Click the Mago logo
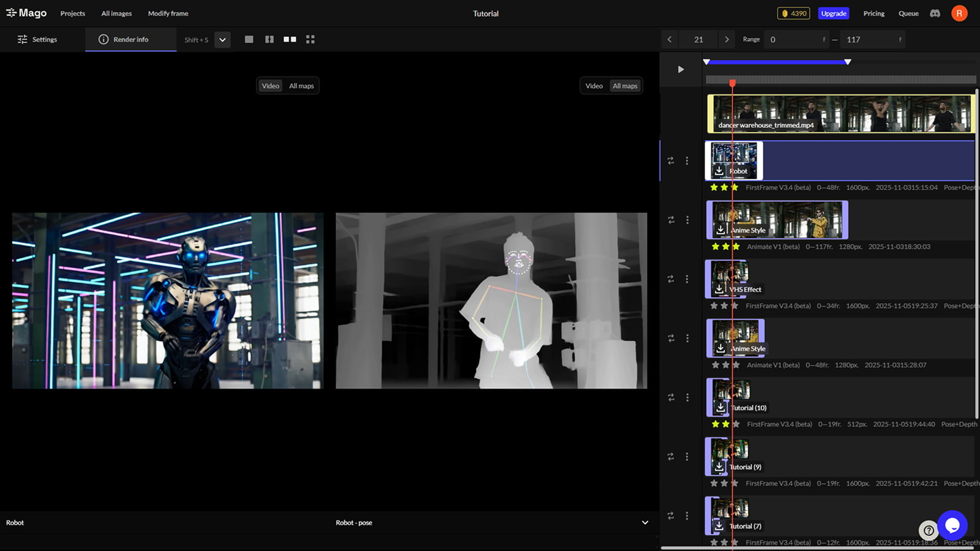This screenshot has width=980, height=551. pyautogui.click(x=26, y=12)
